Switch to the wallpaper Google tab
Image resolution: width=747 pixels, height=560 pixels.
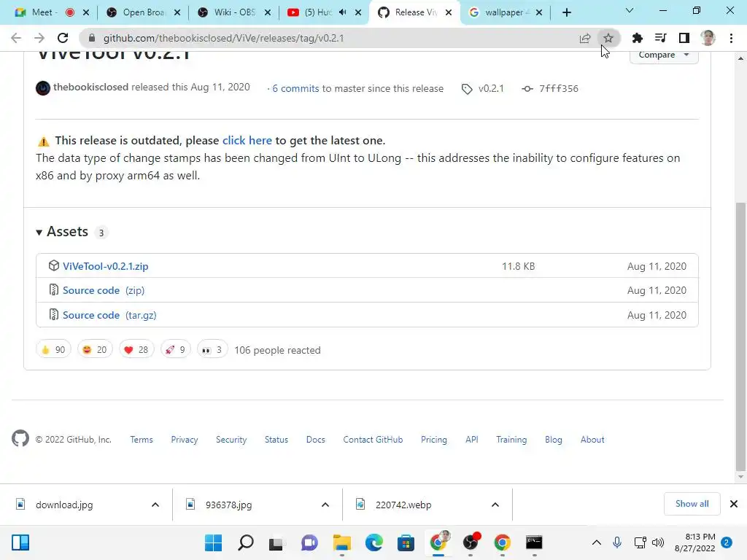point(505,12)
